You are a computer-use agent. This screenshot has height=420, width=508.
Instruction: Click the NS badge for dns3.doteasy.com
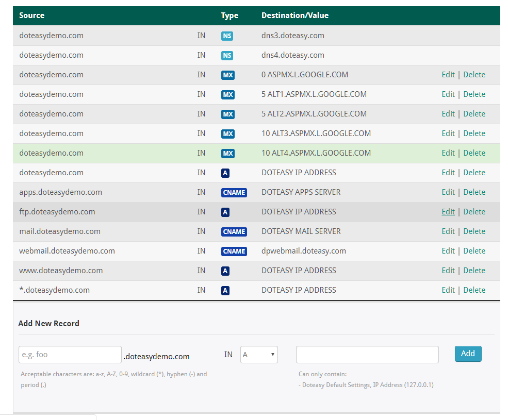tap(227, 36)
